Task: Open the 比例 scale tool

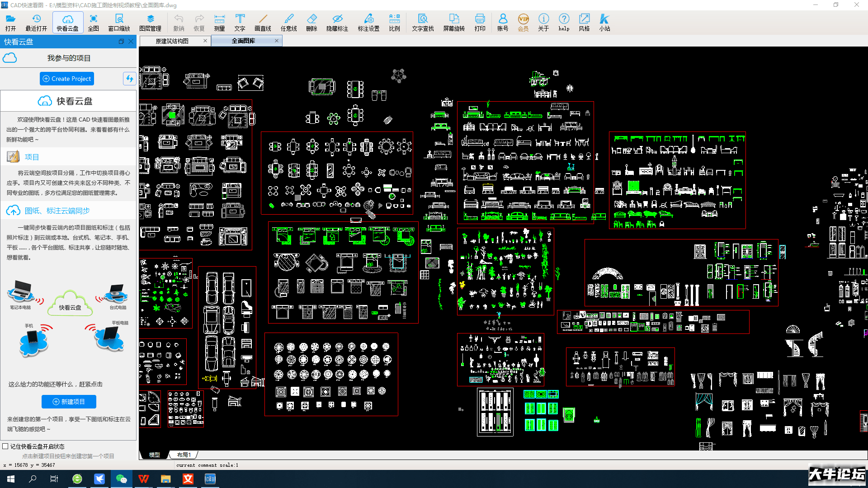Action: (x=394, y=22)
